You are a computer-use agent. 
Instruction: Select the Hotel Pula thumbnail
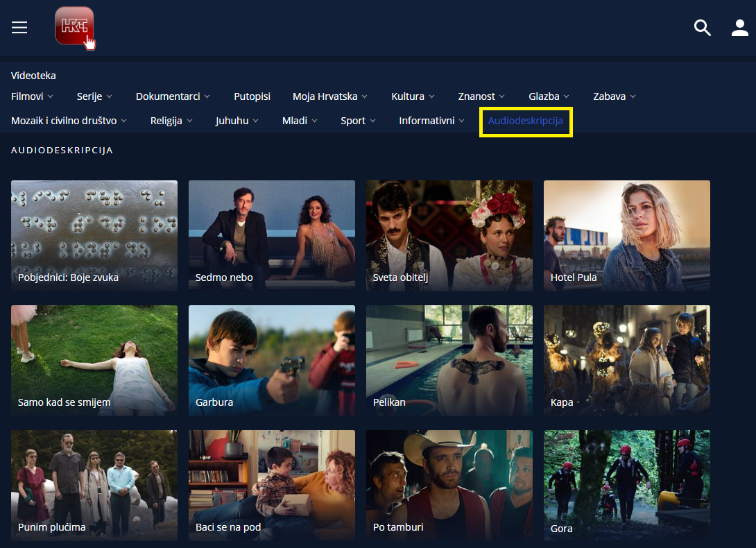coord(627,236)
